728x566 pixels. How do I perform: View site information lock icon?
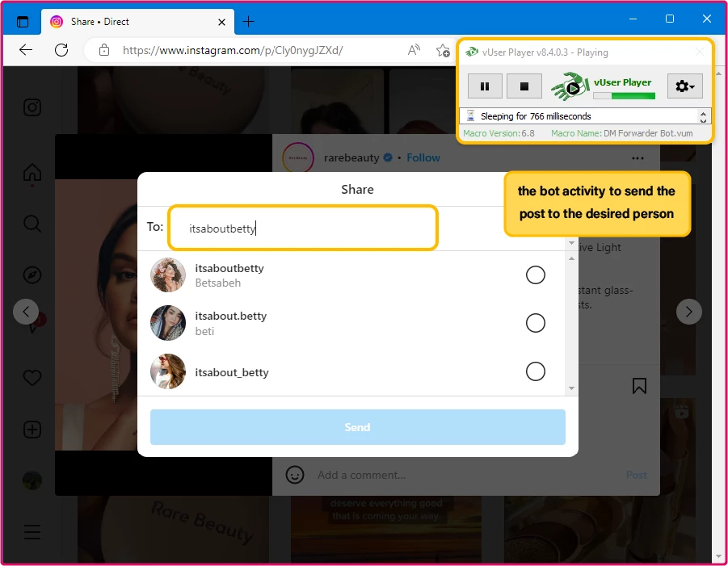tap(104, 50)
